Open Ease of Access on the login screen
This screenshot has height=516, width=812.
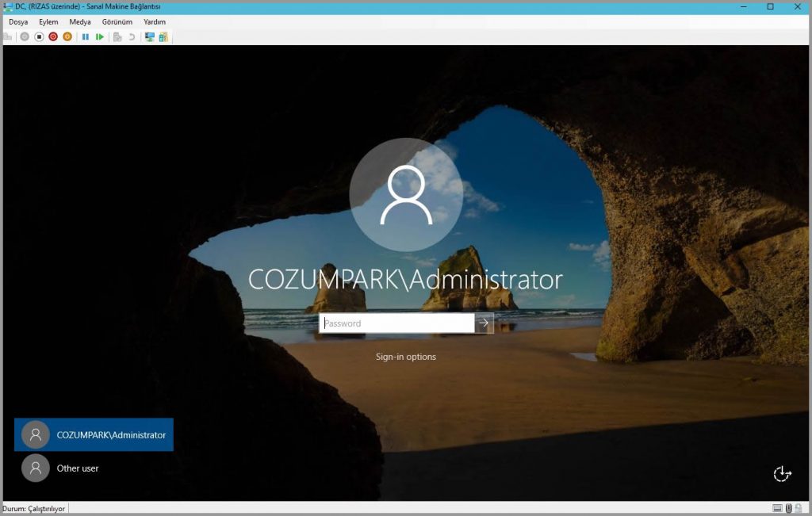(782, 473)
